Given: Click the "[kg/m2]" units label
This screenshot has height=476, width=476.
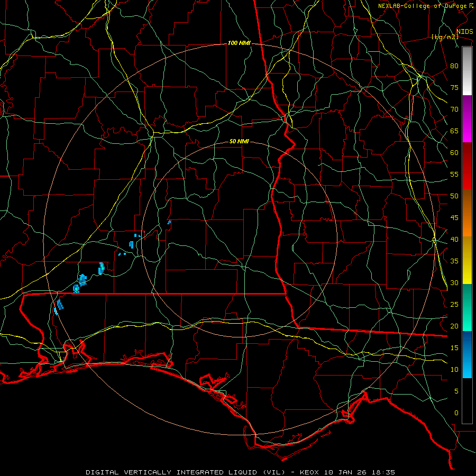Looking at the screenshot, I should 445,37.
